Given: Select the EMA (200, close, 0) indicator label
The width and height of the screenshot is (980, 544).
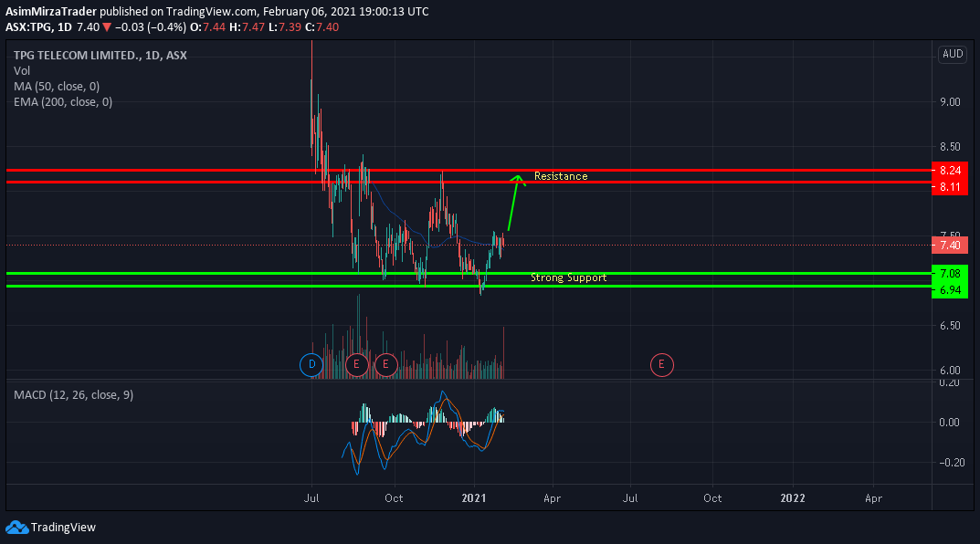Looking at the screenshot, I should 63,102.
